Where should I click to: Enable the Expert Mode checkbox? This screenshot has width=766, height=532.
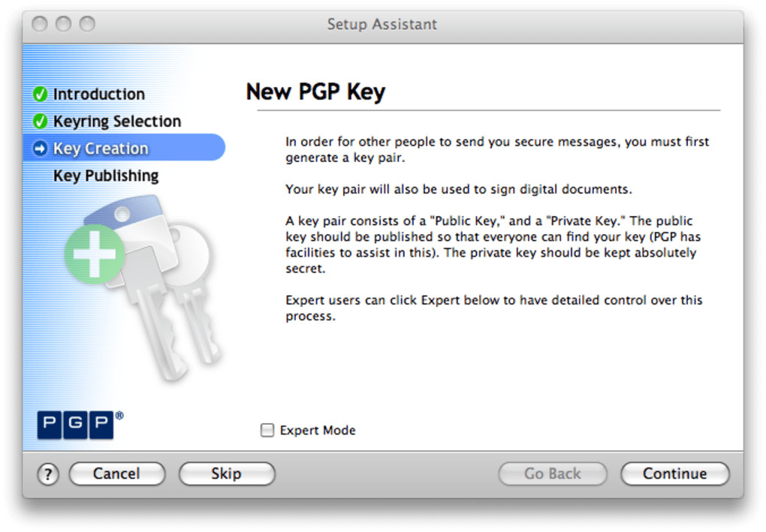tap(267, 431)
